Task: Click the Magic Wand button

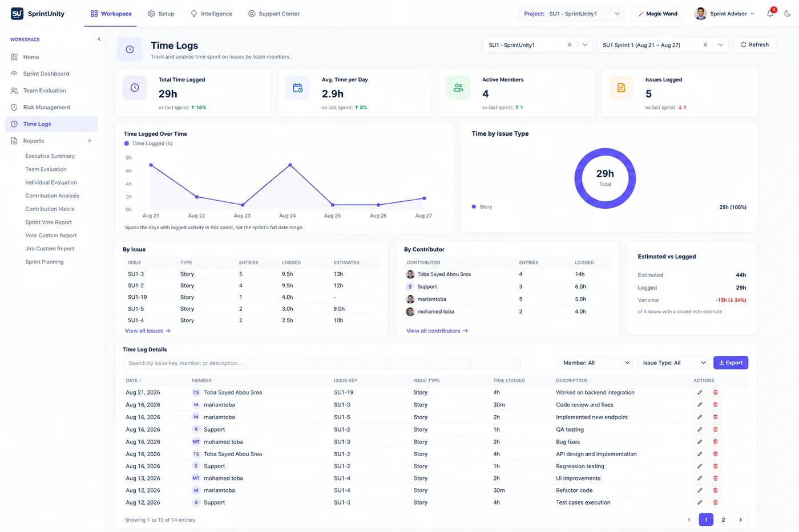Action: pyautogui.click(x=657, y=14)
